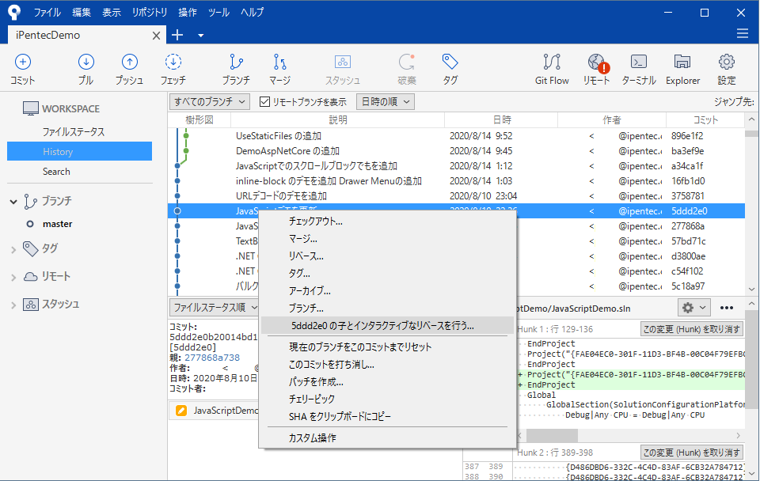This screenshot has width=760, height=481.
Task: Expand the タグ section in sidebar
Action: [14, 250]
